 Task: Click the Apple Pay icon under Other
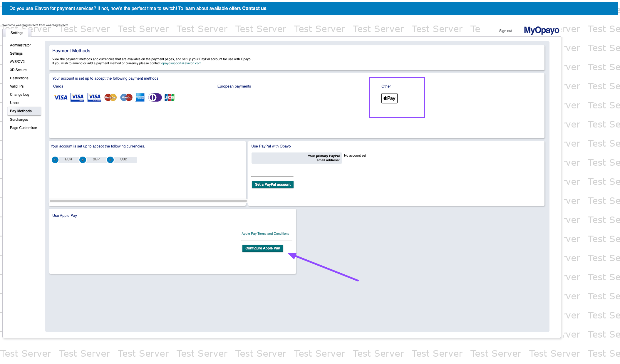[x=389, y=98]
